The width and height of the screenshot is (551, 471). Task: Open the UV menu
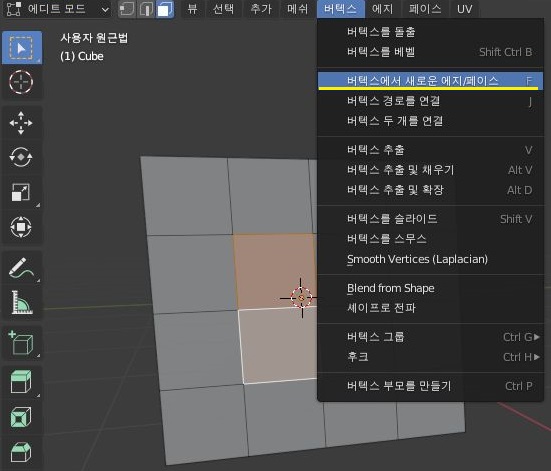click(x=464, y=9)
